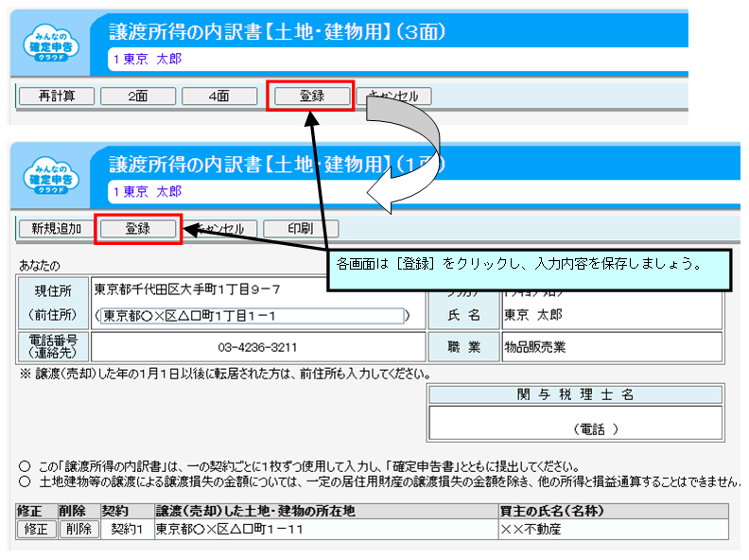Click 再計算 button on the 3面 screen
749x560 pixels.
(57, 96)
